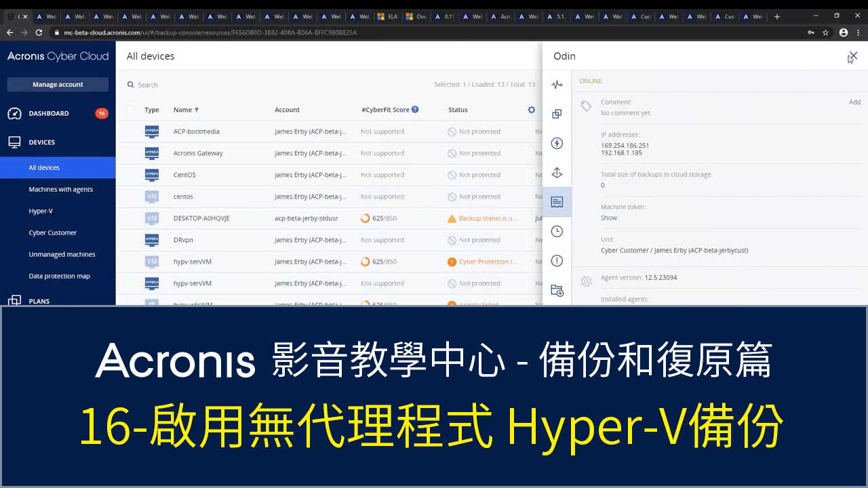Click the exclamation alerts icon in side panel
The width and height of the screenshot is (868, 488).
557,261
